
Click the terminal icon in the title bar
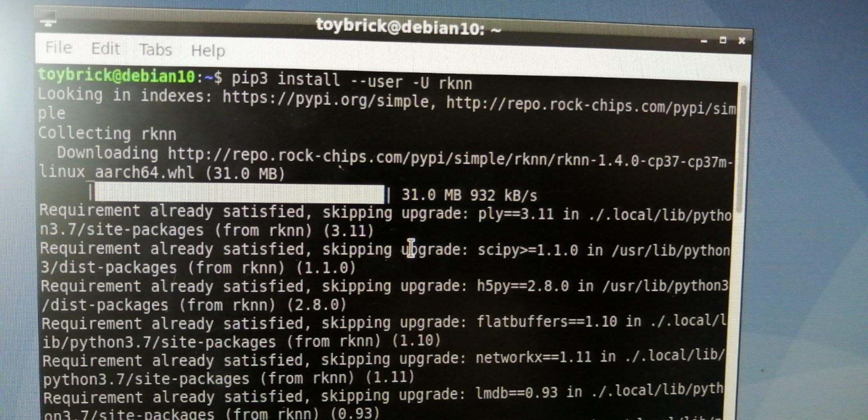[48, 19]
